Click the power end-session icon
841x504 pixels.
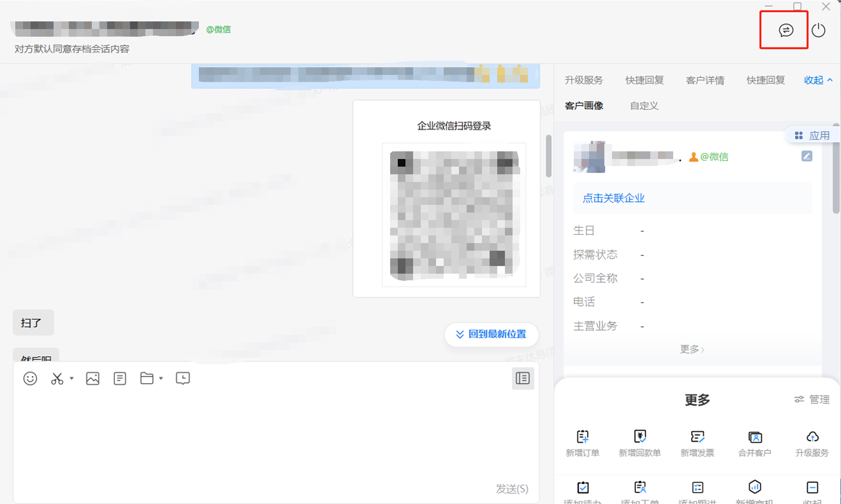pos(819,31)
